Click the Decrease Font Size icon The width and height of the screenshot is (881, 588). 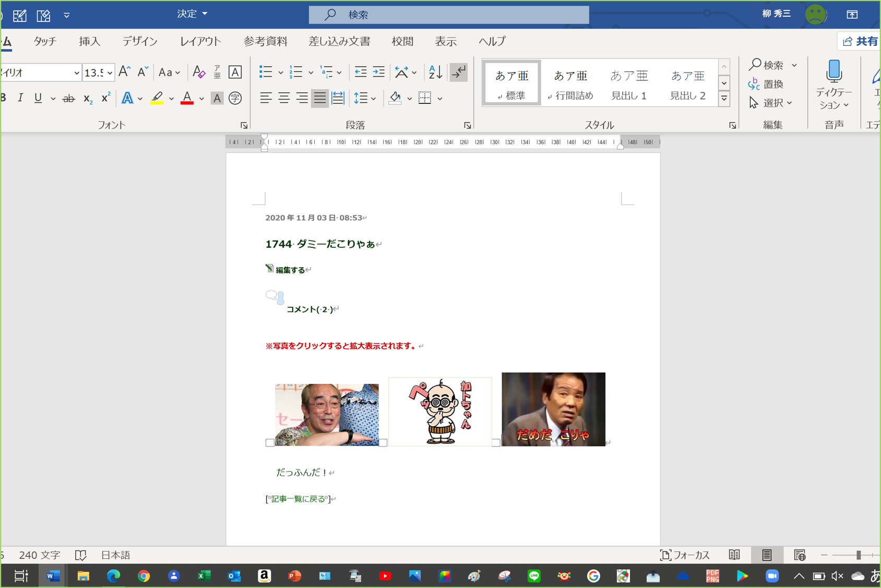(143, 72)
